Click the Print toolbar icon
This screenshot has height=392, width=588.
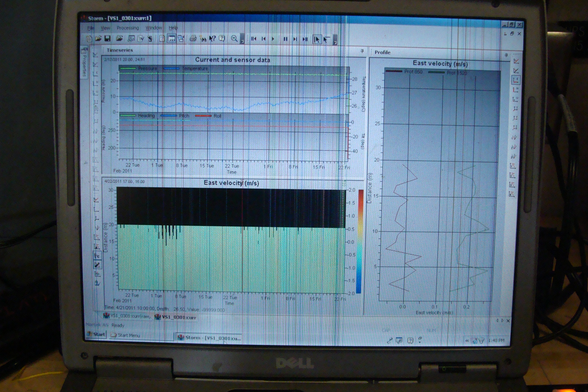[193, 39]
